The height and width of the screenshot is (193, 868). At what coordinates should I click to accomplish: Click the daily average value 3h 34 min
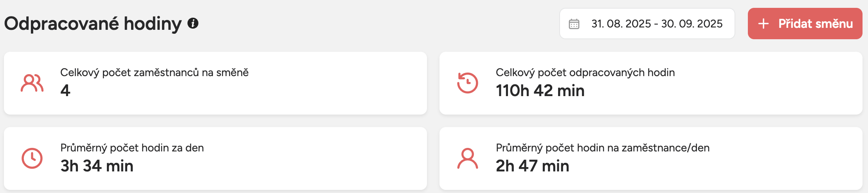97,166
